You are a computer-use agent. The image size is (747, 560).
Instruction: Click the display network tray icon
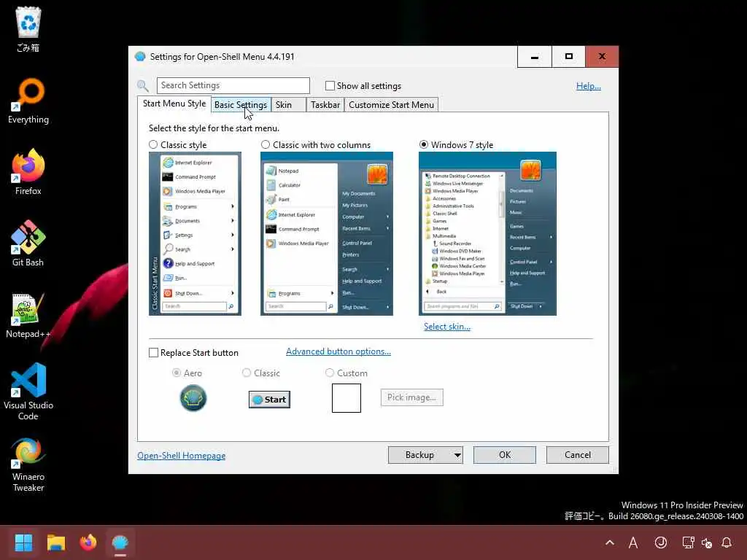click(688, 542)
